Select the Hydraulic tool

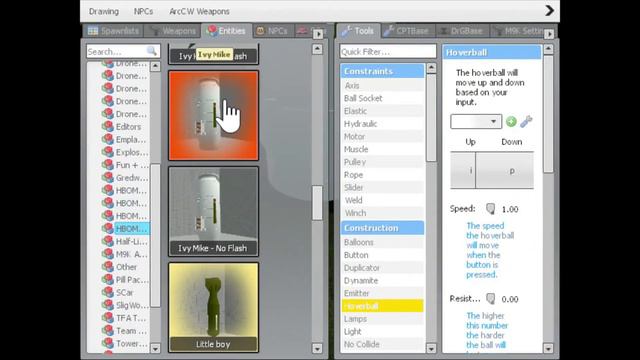point(382,124)
